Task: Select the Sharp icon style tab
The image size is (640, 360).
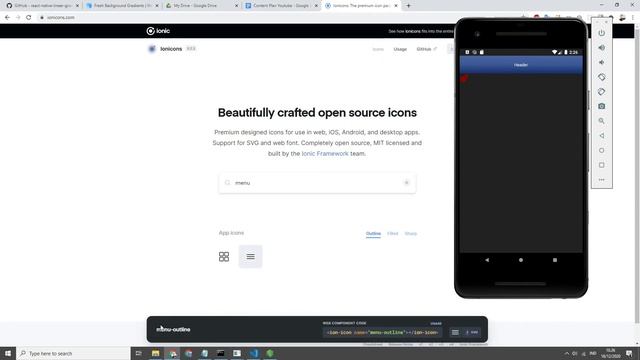Action: click(411, 233)
